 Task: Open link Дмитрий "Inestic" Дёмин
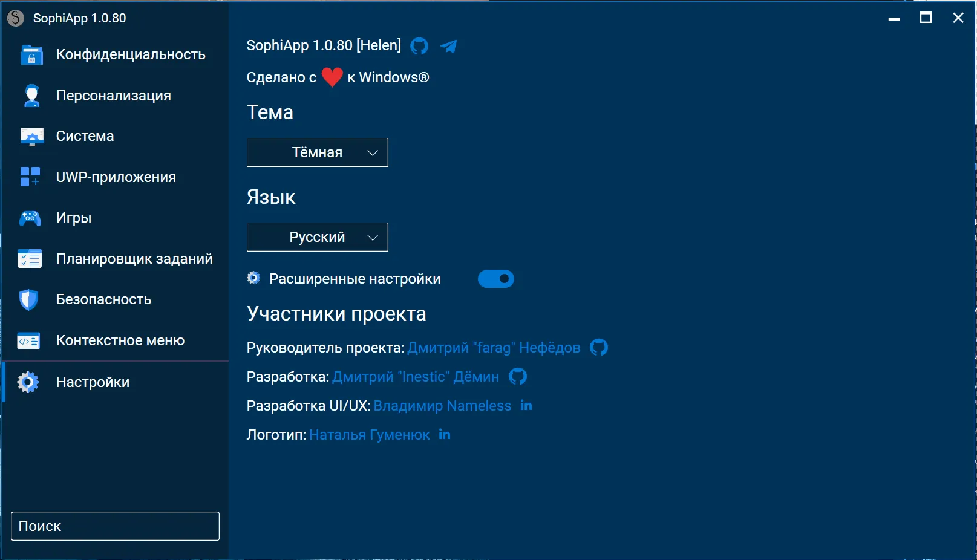pyautogui.click(x=416, y=377)
